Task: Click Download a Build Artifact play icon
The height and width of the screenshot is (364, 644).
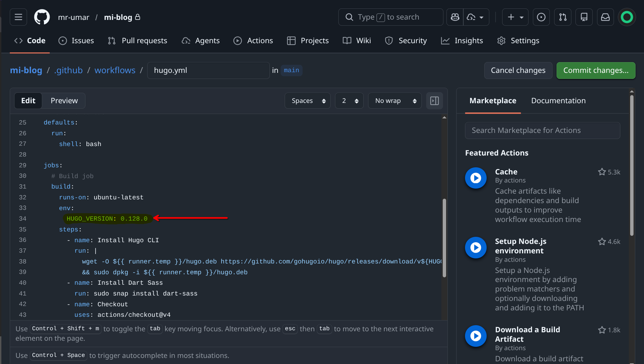Action: (476, 336)
